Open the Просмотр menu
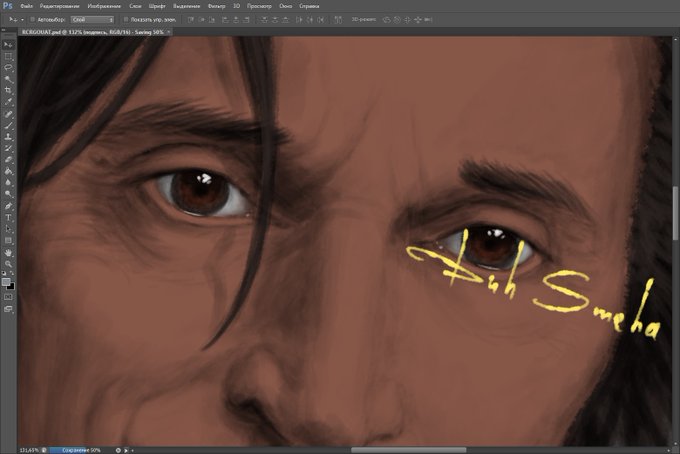 (259, 6)
